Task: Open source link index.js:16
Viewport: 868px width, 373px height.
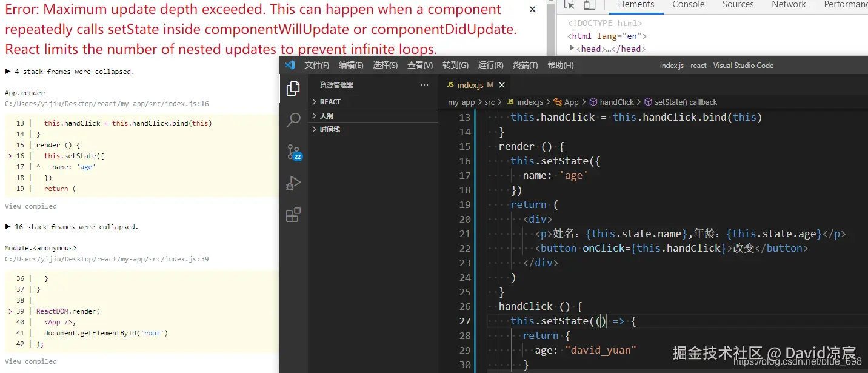Action: [107, 104]
